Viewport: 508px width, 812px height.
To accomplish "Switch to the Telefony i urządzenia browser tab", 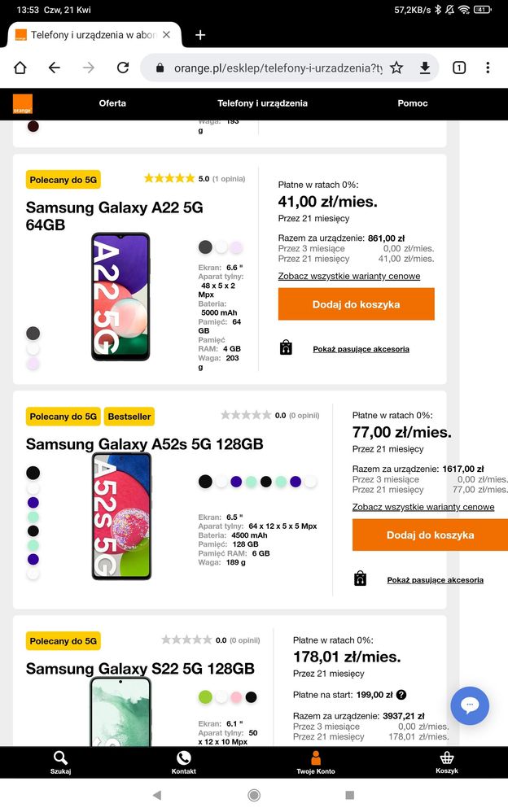I will point(90,36).
